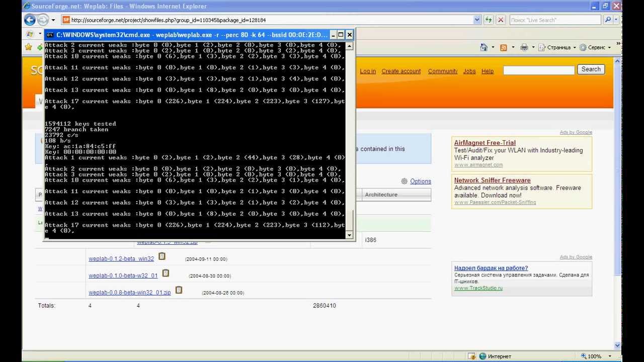The image size is (644, 362).
Task: Open the Options link above the file table
Action: coord(421,182)
